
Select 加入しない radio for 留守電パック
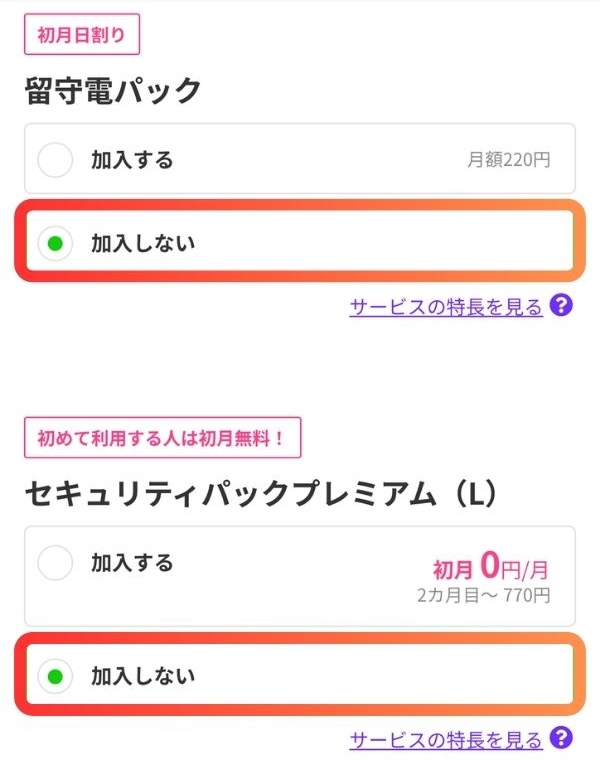(x=55, y=243)
